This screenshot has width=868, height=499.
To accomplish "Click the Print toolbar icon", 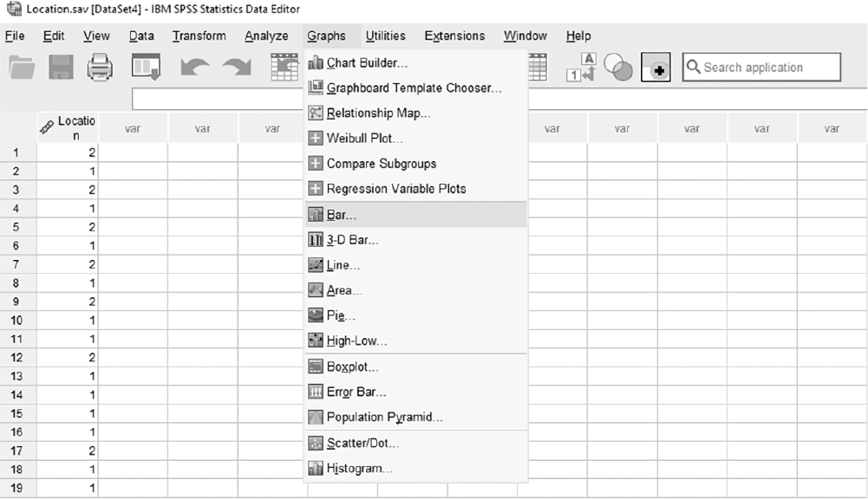I will pos(100,68).
